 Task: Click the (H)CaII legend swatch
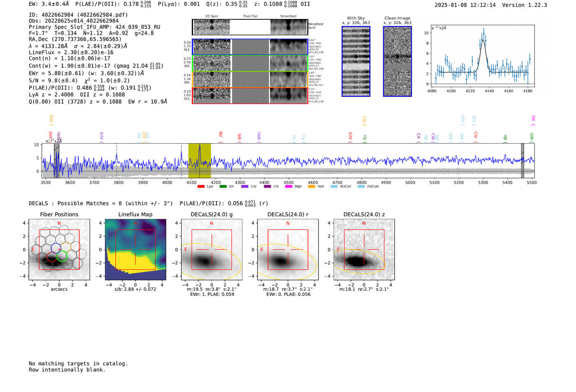[x=361, y=186]
